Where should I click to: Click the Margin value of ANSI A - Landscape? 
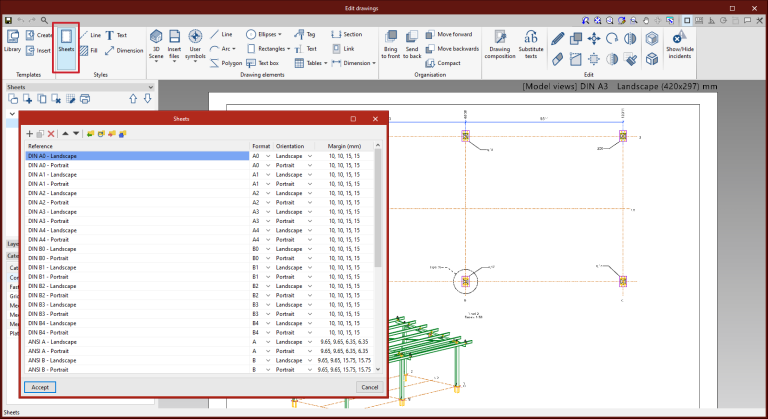coord(343,342)
